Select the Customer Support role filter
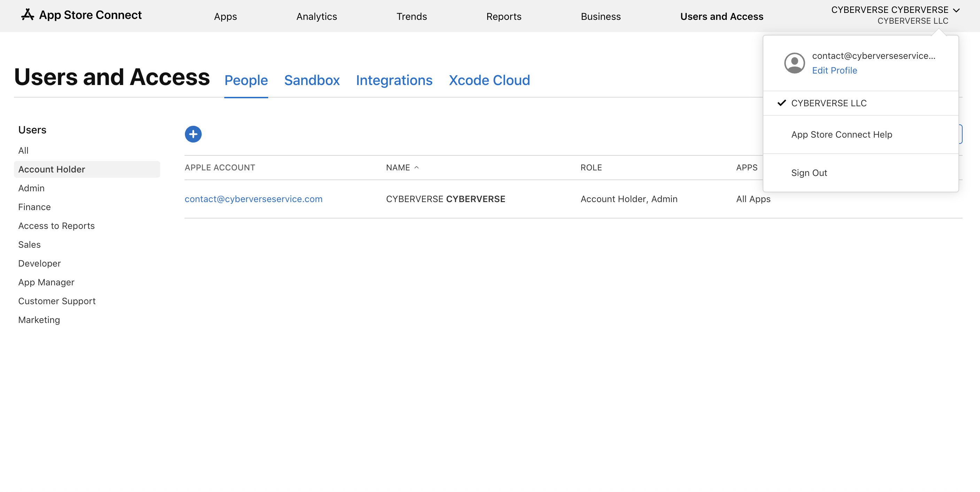Viewport: 980px width, 492px height. (57, 301)
